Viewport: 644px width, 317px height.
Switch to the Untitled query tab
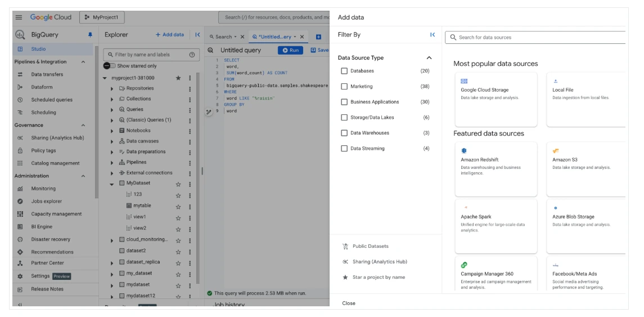[274, 37]
